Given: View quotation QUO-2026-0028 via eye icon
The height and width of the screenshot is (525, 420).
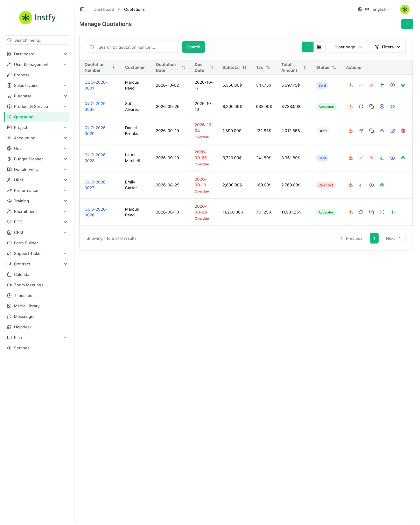Looking at the screenshot, I should pyautogui.click(x=403, y=158).
